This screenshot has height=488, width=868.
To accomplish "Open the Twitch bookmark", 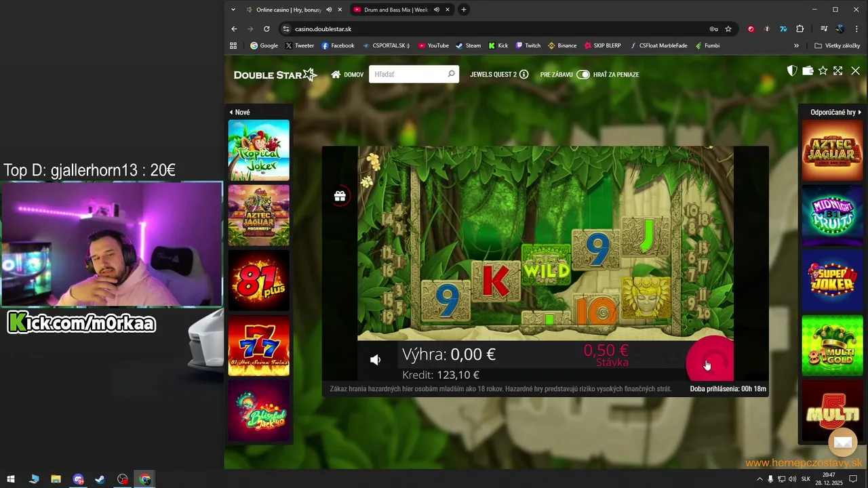I will pyautogui.click(x=528, y=45).
